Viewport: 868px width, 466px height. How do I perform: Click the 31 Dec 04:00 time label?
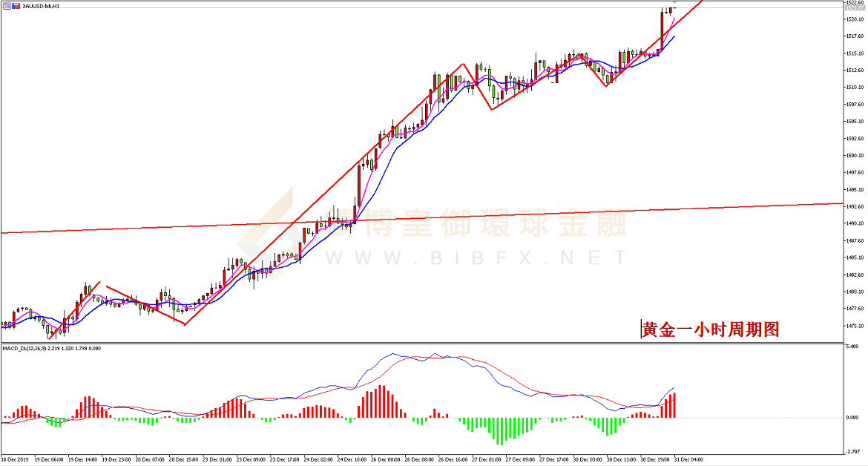click(x=688, y=461)
